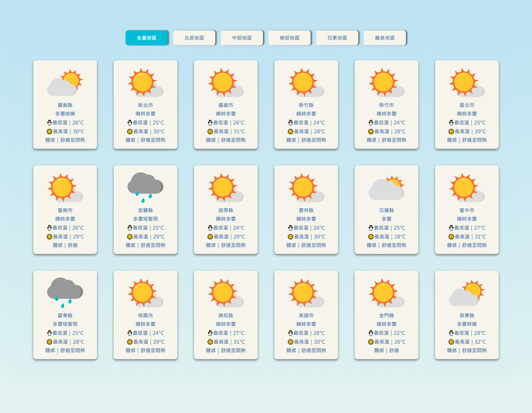The height and width of the screenshot is (413, 532).
Task: Click the 臺南市 city name
Action: coord(65,210)
